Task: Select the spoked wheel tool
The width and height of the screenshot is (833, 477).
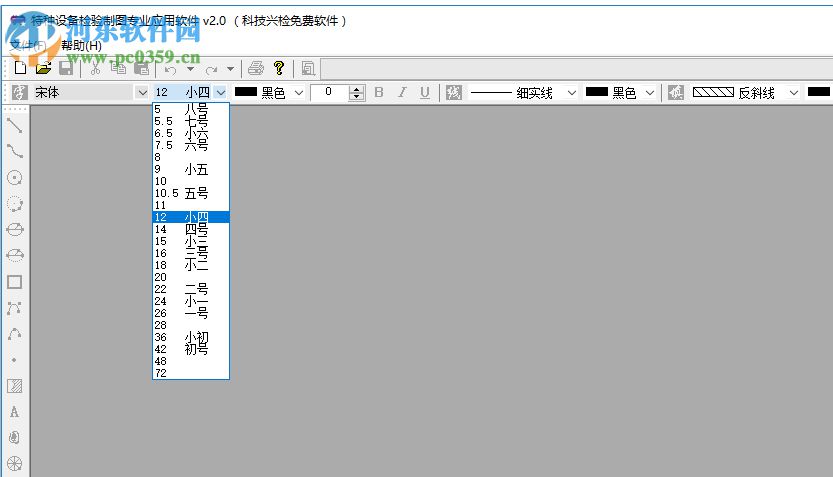Action: 14,464
